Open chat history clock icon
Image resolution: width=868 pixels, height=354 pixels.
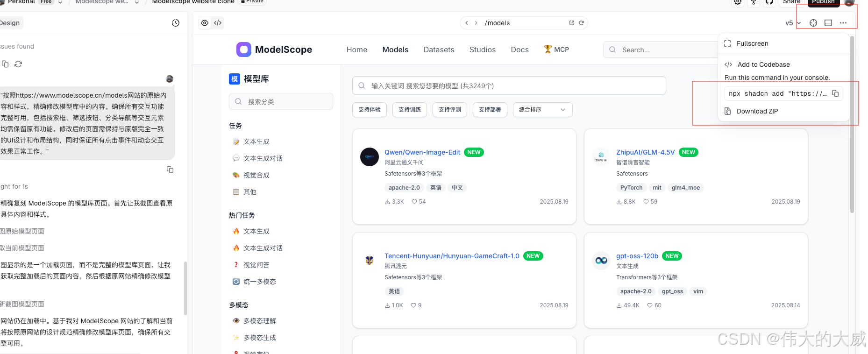click(x=176, y=23)
